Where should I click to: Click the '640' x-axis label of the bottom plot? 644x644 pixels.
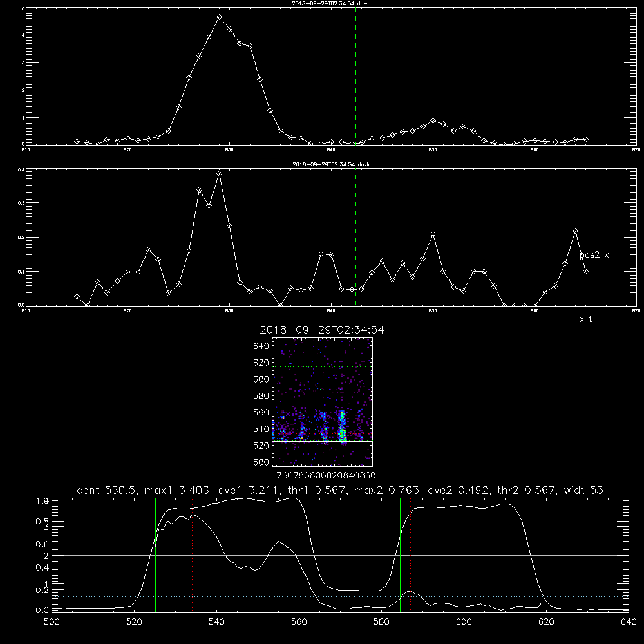[629, 622]
